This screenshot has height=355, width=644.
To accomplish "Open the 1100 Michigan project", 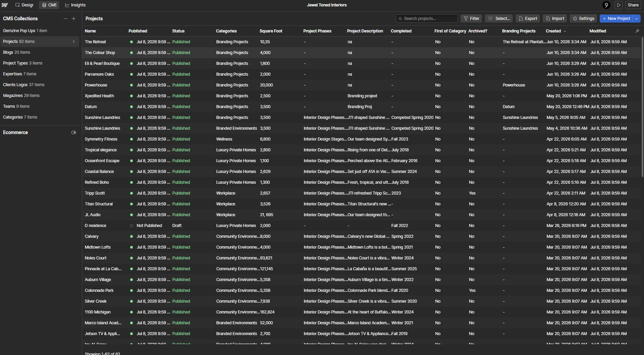I will 98,312.
